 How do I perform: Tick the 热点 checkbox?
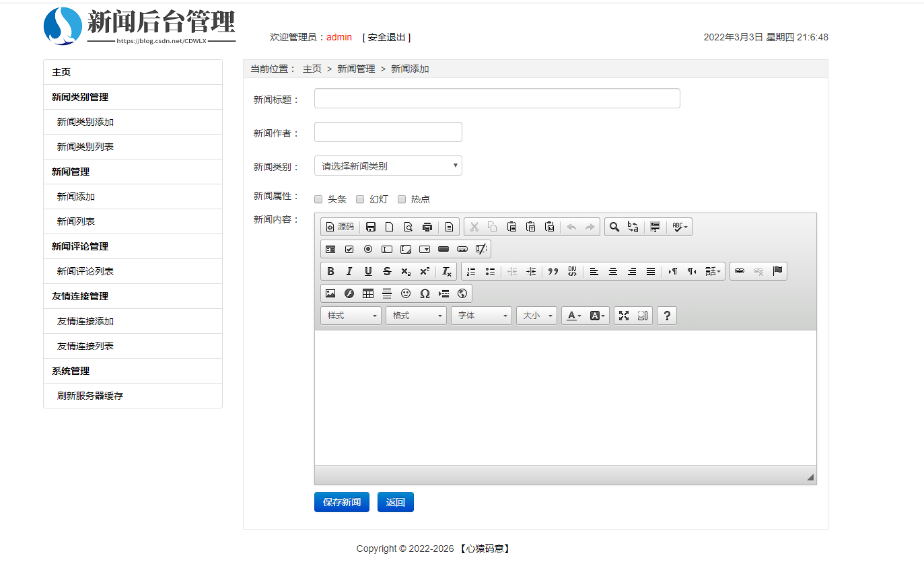pyautogui.click(x=402, y=199)
